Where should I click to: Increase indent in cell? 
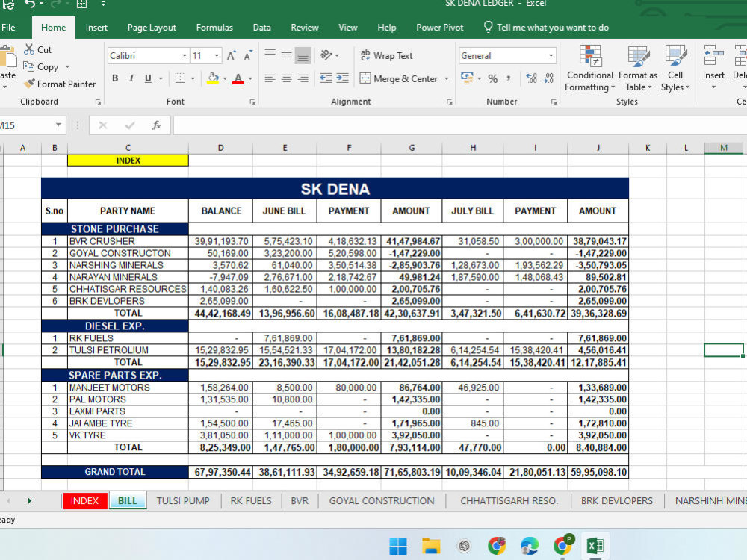pyautogui.click(x=342, y=78)
